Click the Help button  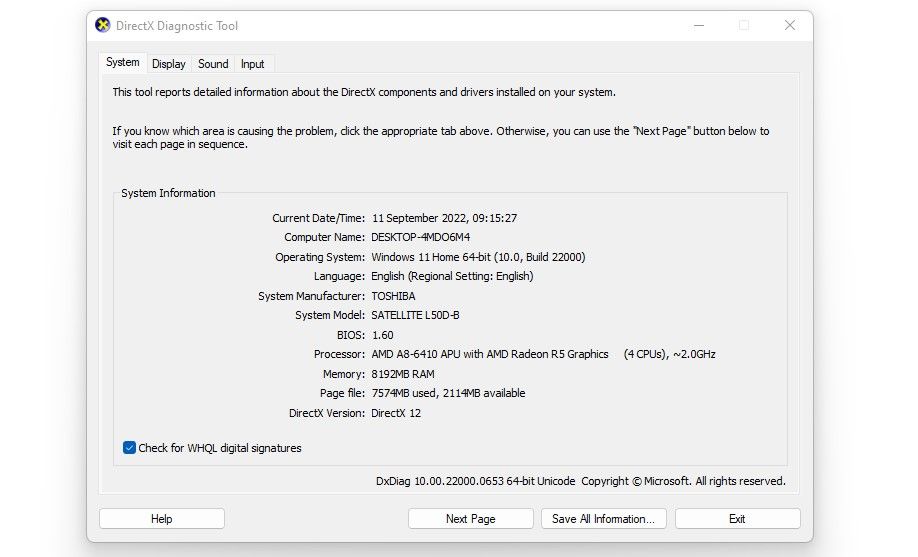162,519
